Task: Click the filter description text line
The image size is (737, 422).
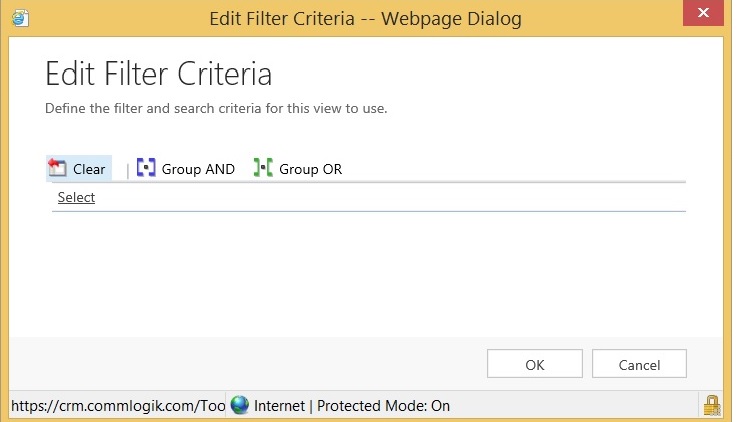Action: [216, 108]
